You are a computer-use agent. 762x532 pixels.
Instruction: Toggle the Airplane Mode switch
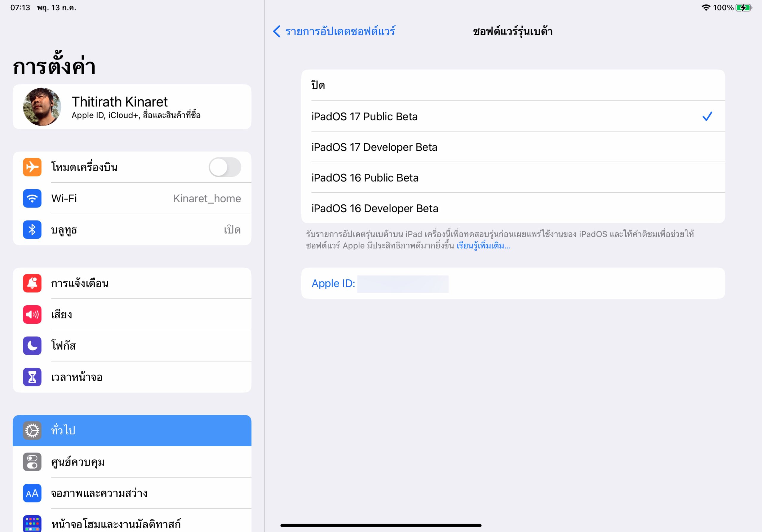click(225, 167)
